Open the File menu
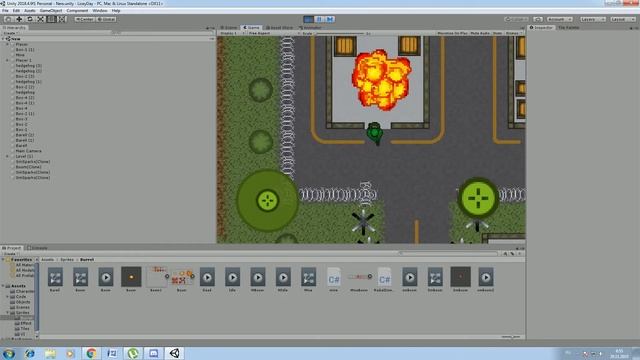The image size is (640, 360). [x=5, y=11]
